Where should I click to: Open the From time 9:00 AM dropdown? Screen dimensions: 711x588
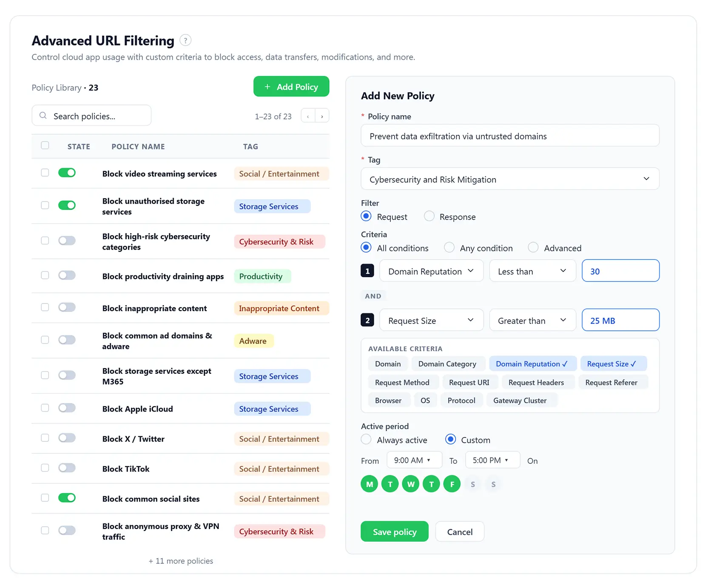click(414, 460)
